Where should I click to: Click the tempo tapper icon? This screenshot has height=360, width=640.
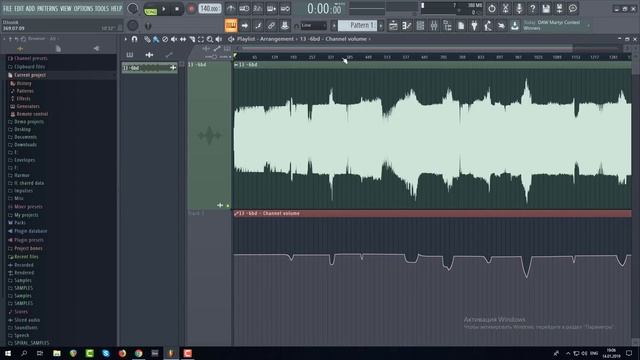pyautogui.click(x=488, y=26)
